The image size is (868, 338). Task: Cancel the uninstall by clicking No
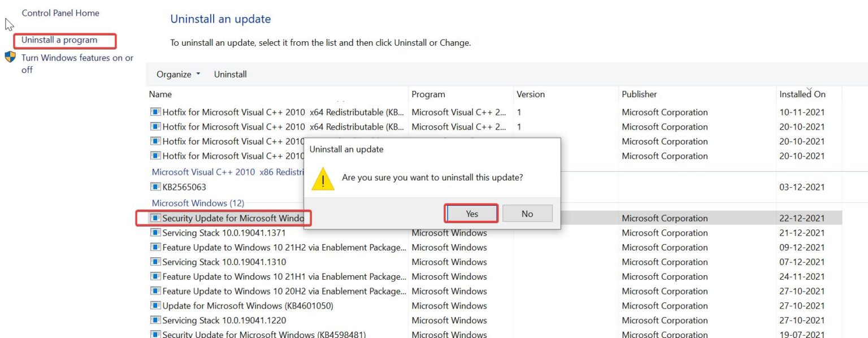[x=527, y=213]
